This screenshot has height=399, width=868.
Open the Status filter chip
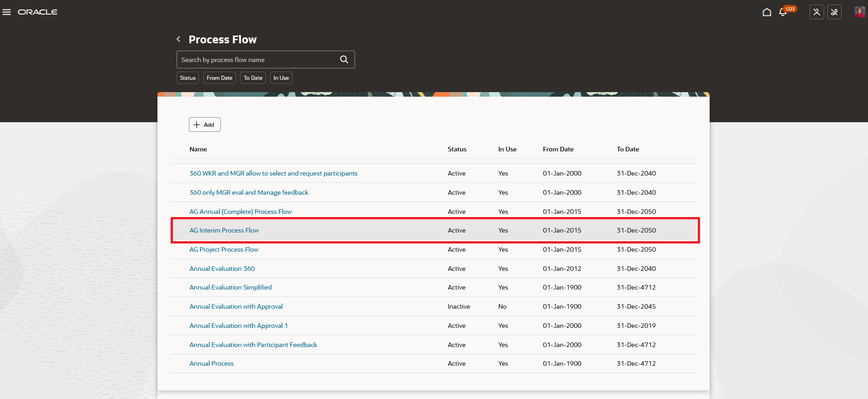pyautogui.click(x=188, y=78)
